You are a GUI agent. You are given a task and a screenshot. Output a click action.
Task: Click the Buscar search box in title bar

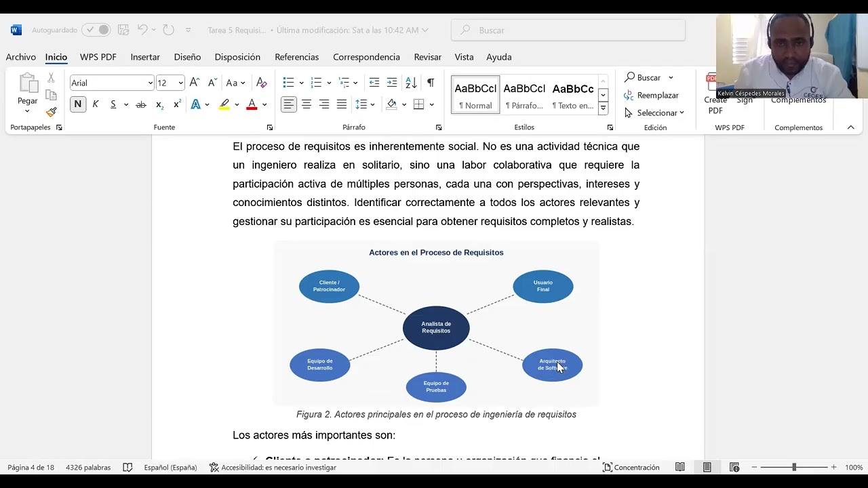tap(568, 30)
